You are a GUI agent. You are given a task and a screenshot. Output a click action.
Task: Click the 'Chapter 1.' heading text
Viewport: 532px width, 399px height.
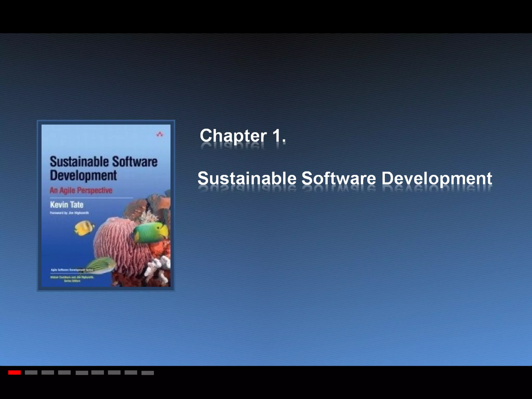coord(243,136)
